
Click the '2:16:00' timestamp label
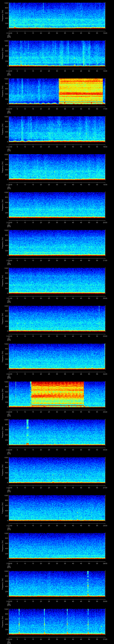[9, 109]
